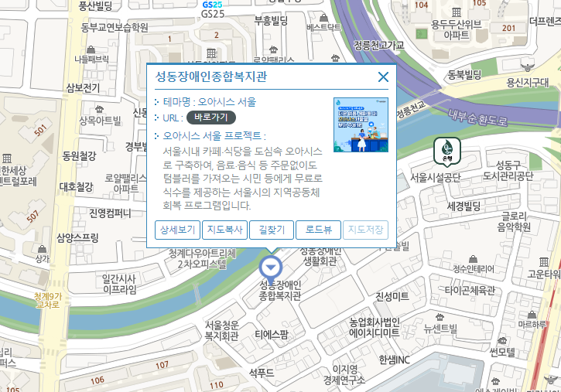Click the house icon above 뉴센트빌
The image size is (561, 392).
coord(440,317)
